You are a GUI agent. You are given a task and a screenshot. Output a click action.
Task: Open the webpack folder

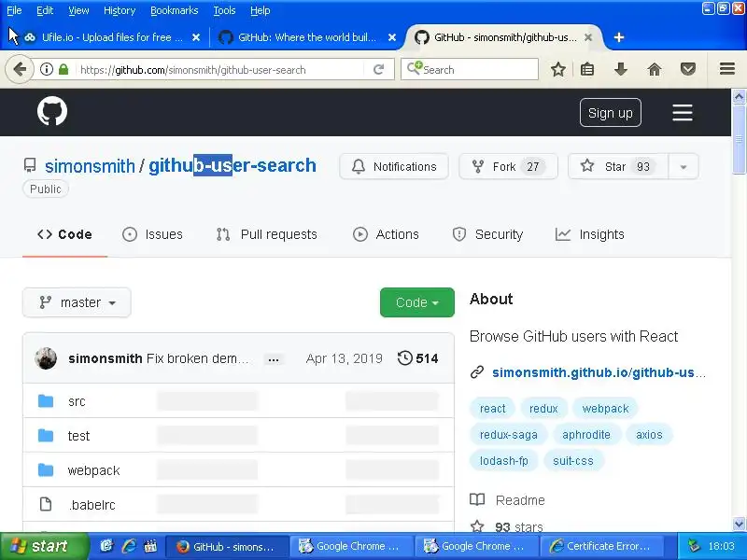click(94, 470)
